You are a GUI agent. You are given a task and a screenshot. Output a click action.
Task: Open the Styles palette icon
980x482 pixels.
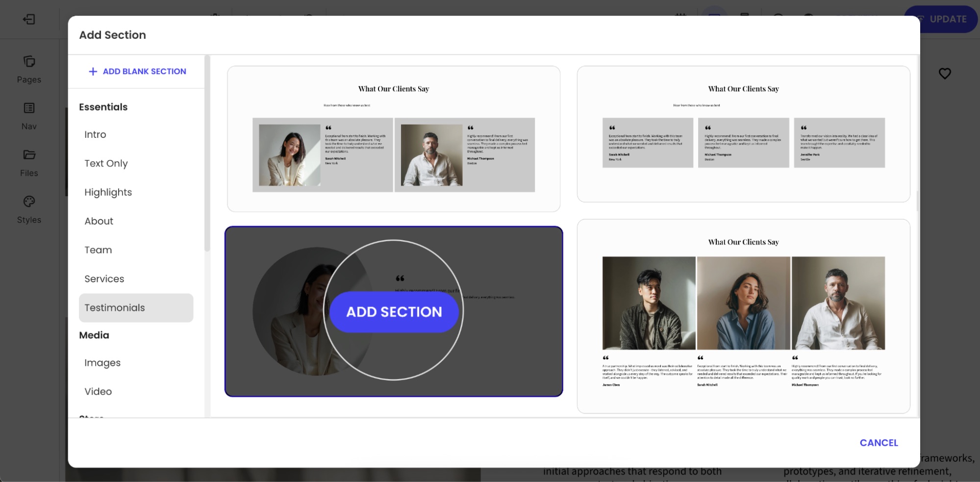click(29, 202)
